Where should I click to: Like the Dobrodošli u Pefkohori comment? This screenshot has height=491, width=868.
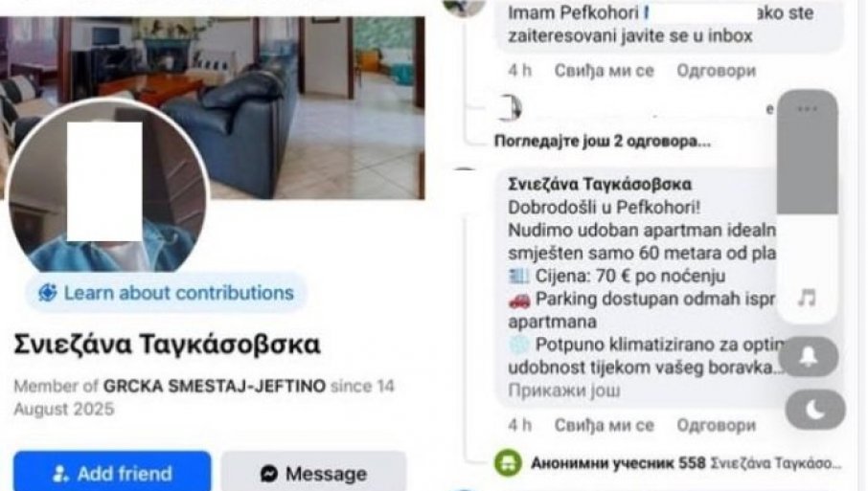(604, 425)
